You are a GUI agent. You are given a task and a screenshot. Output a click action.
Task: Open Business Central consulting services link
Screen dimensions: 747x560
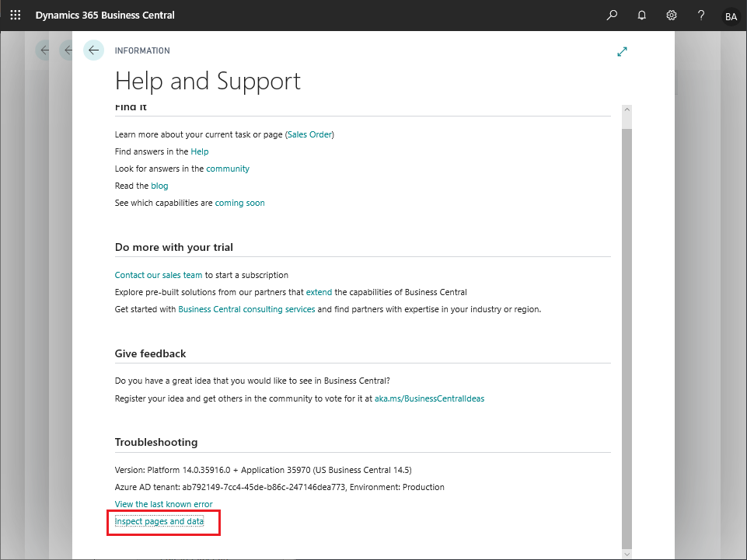[246, 310]
